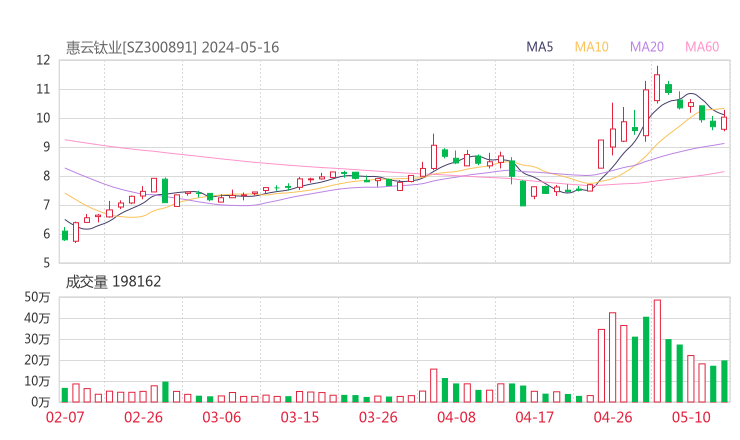Click the MA60 legend label

(702, 47)
